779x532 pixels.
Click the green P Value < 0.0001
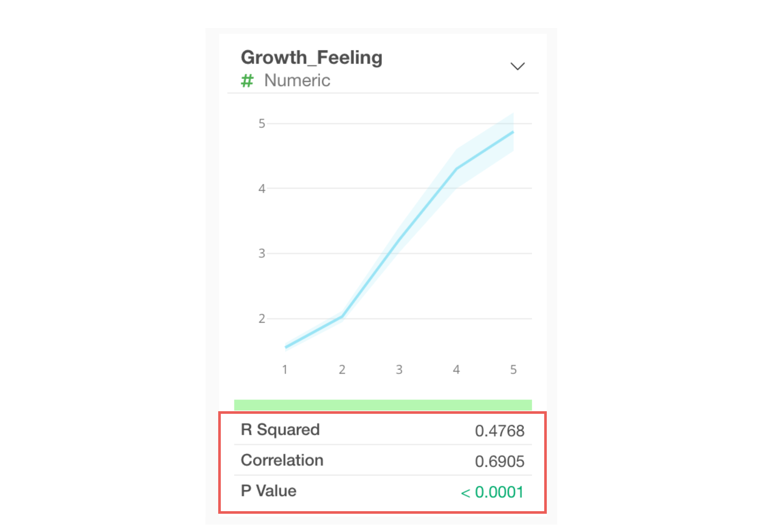[x=492, y=492]
